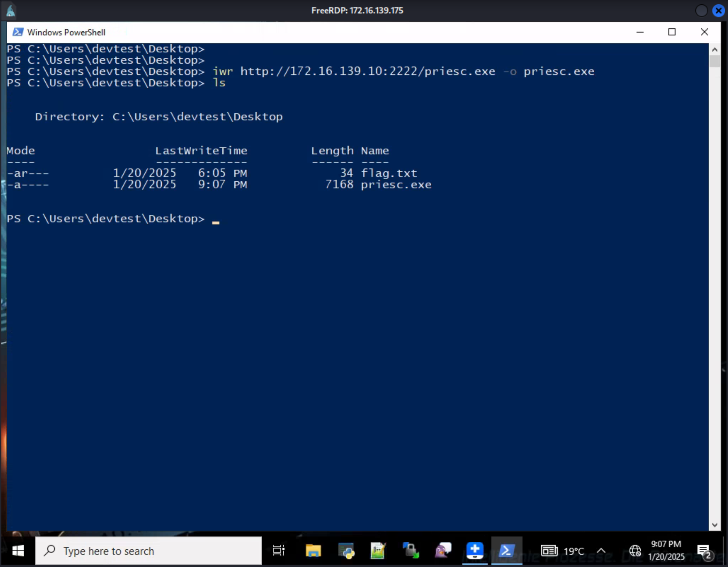
Task: Maximize the Windows PowerShell window
Action: (x=672, y=32)
